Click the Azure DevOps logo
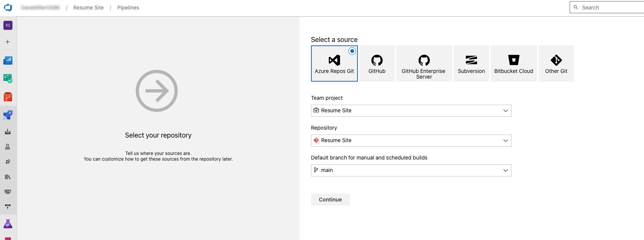 click(8, 8)
